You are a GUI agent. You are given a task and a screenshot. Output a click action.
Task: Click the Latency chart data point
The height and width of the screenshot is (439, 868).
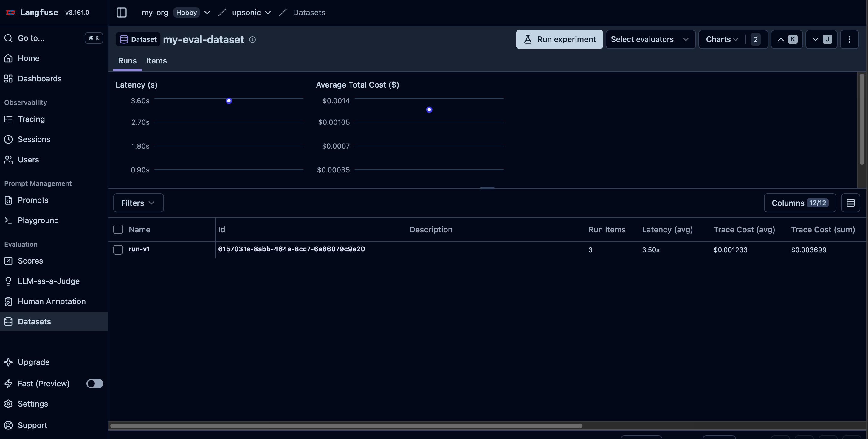(x=229, y=101)
